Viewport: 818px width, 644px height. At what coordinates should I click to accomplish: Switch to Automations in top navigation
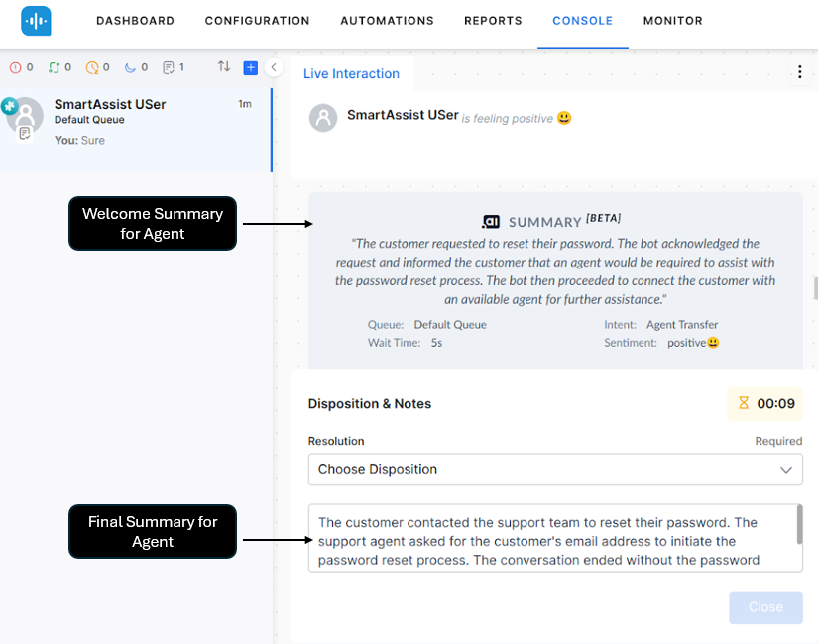[x=387, y=21]
